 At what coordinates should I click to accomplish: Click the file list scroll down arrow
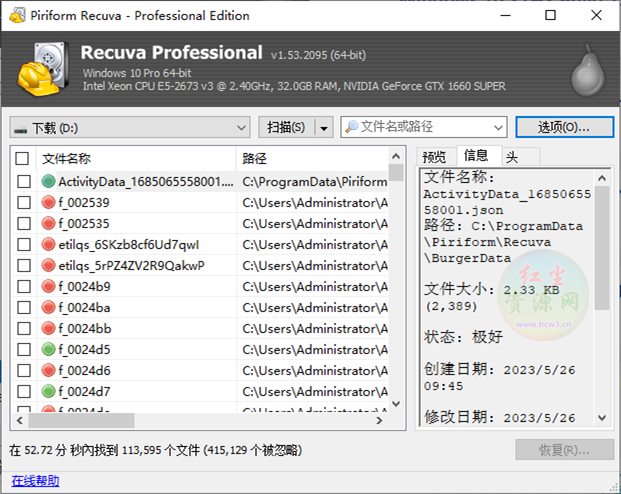coord(396,404)
